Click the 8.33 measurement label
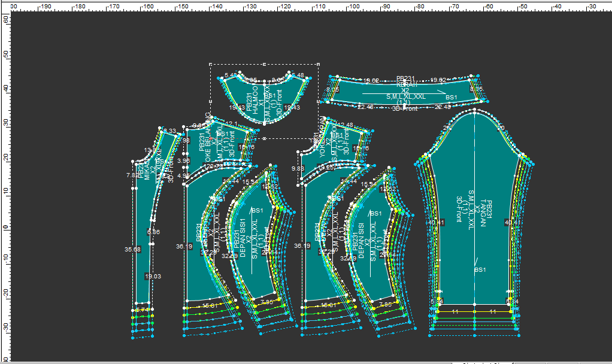This screenshot has height=364, width=612. (x=169, y=131)
